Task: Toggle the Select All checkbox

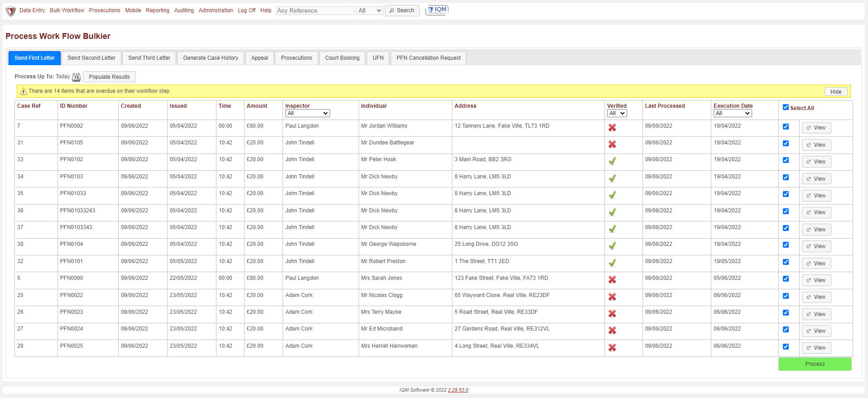Action: pos(786,107)
